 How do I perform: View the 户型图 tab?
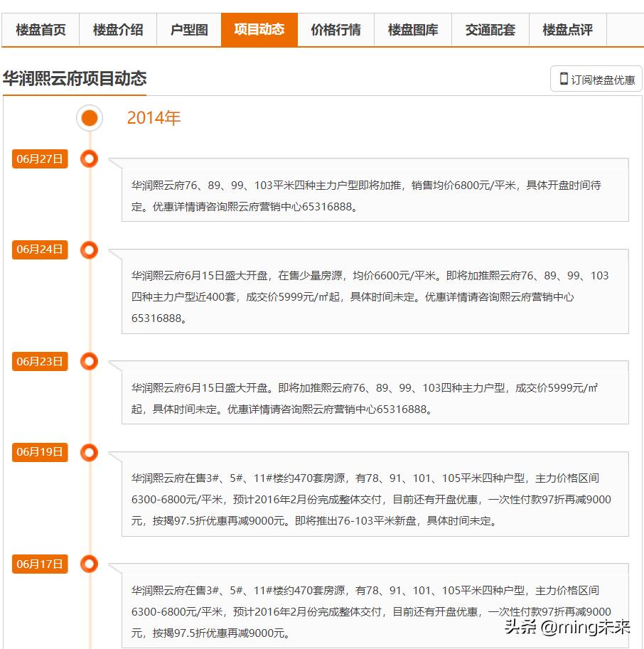[x=189, y=29]
